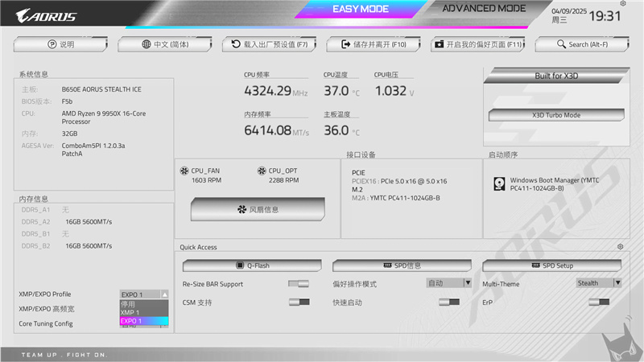Click the XMP/EXPO 高频宽 label

47,309
